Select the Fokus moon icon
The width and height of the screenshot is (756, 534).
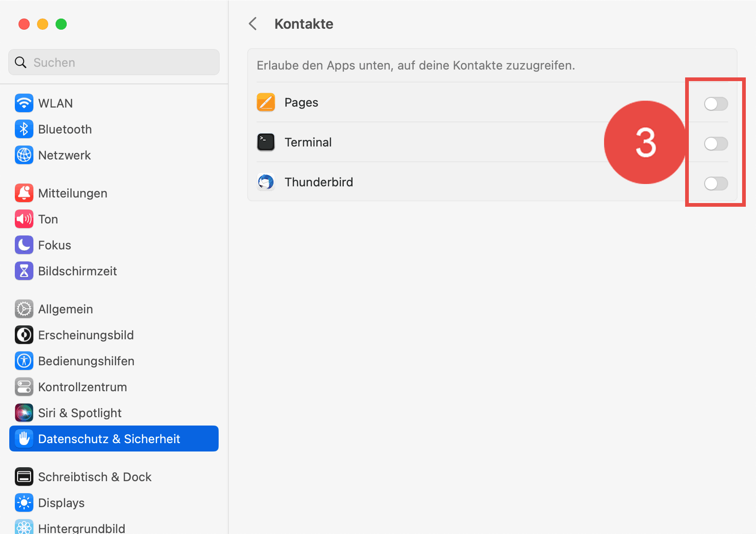(x=24, y=245)
